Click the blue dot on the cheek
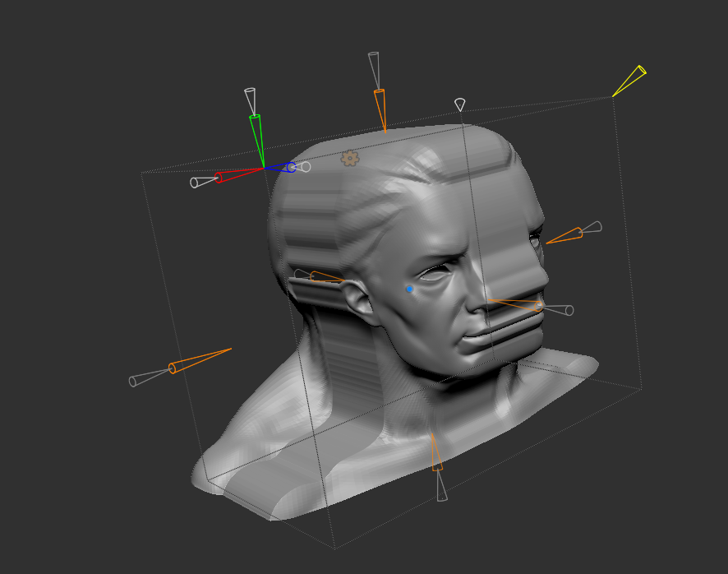 409,289
